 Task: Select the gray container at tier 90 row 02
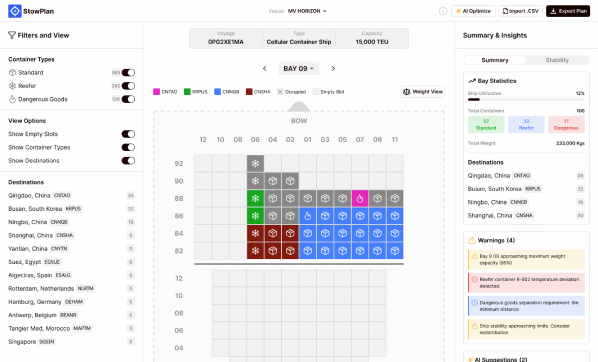(x=290, y=181)
